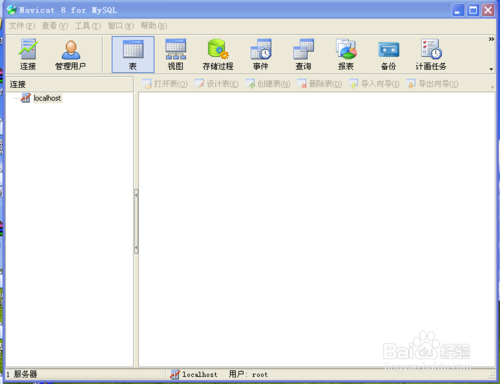Click the splitter handle between the panels
The image size is (500, 384).
coord(136,221)
